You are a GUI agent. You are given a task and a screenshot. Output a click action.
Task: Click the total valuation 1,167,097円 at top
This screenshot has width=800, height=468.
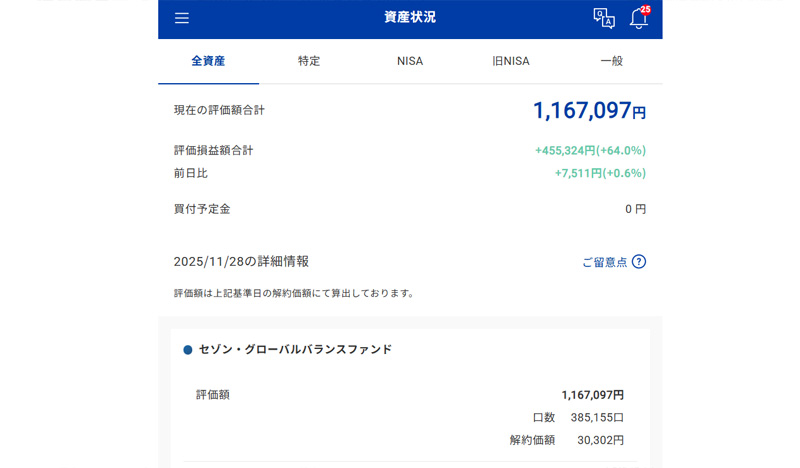[589, 111]
